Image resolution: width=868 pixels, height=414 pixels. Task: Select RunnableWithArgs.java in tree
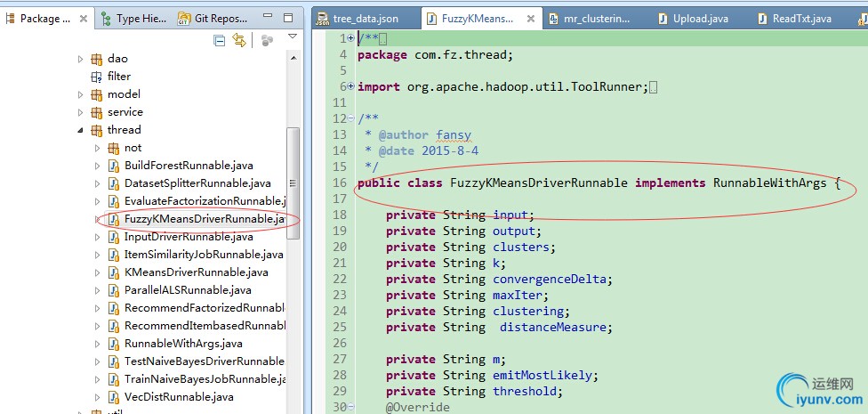[x=183, y=344]
